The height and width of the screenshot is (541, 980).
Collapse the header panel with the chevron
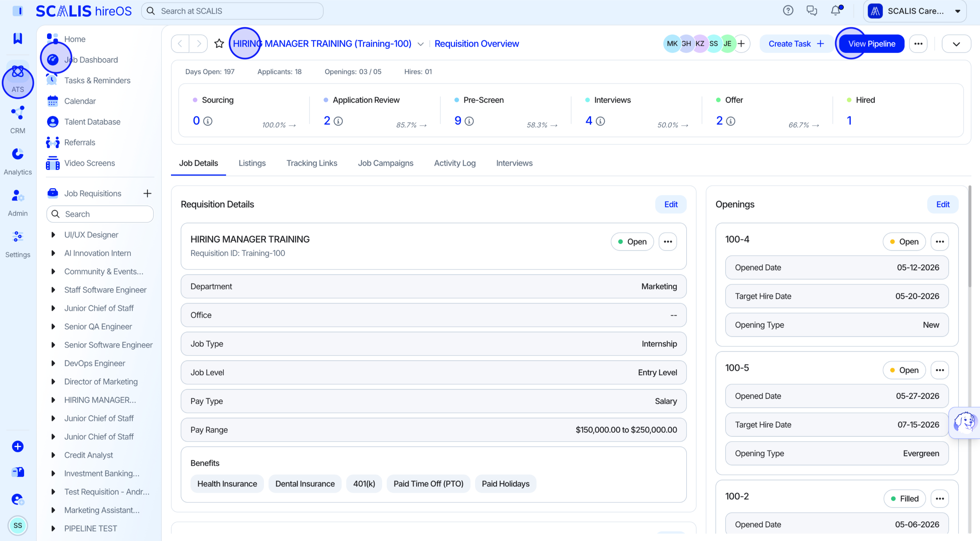coord(956,44)
